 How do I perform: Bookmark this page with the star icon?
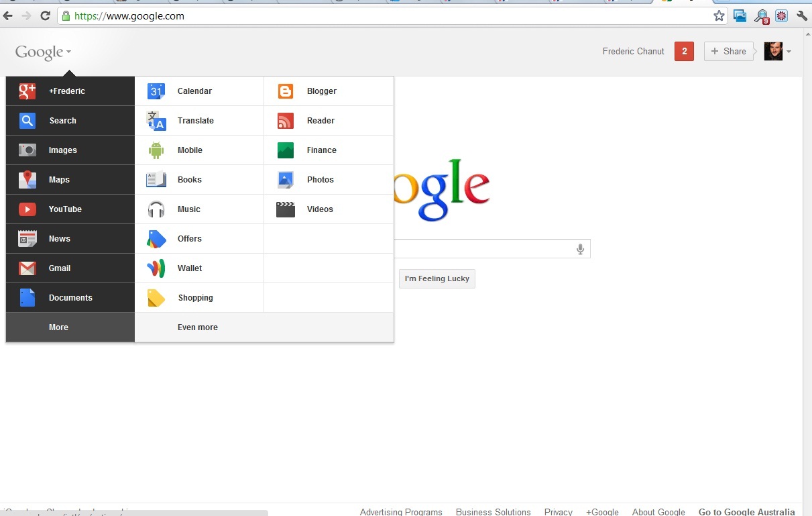coord(719,16)
